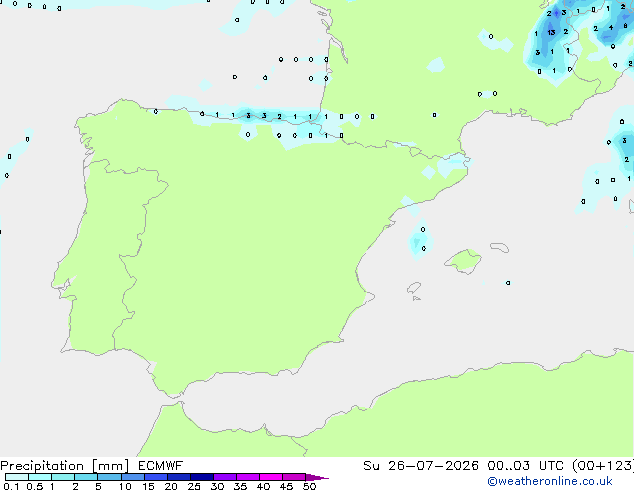Click the '50' legend scale label
634x490 pixels.
click(x=309, y=486)
